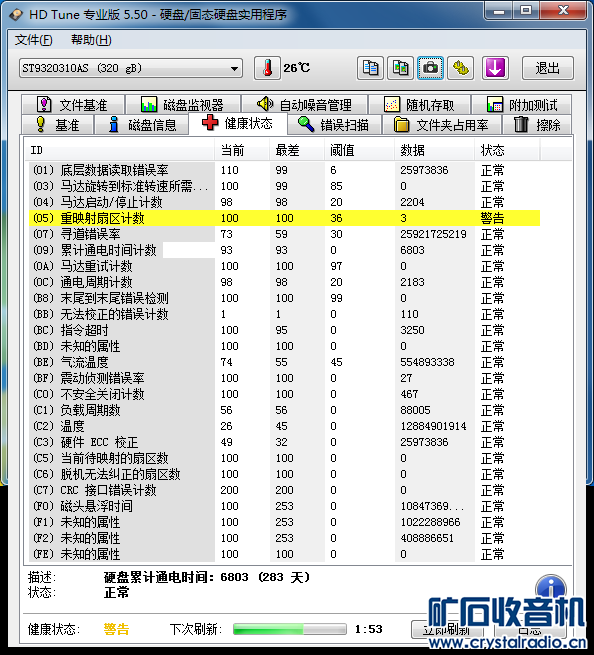Click the 数据 column header
The width and height of the screenshot is (594, 655).
(434, 150)
